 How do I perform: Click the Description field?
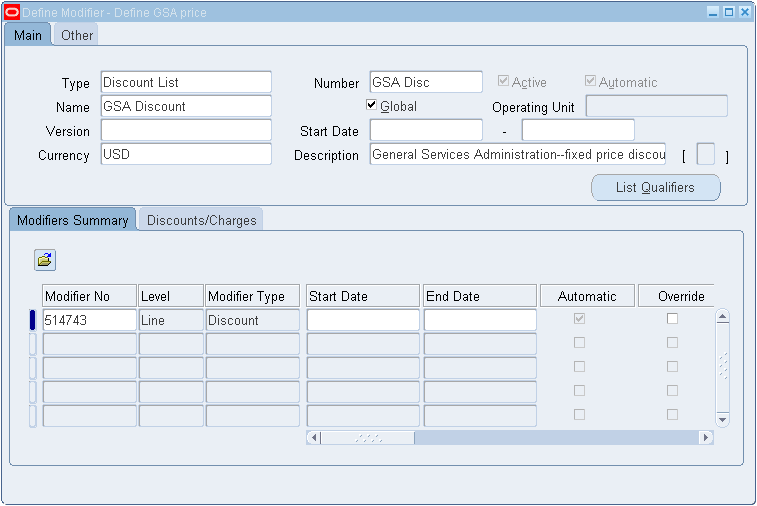[x=518, y=155]
